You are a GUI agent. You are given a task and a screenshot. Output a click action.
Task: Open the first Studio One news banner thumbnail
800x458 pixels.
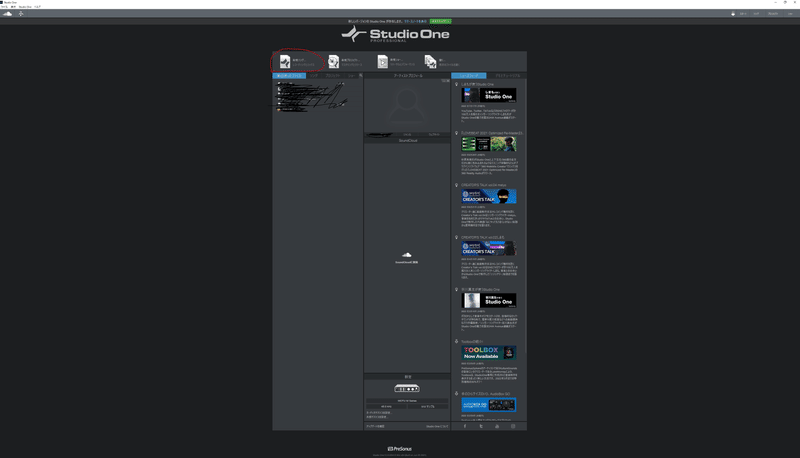point(489,95)
